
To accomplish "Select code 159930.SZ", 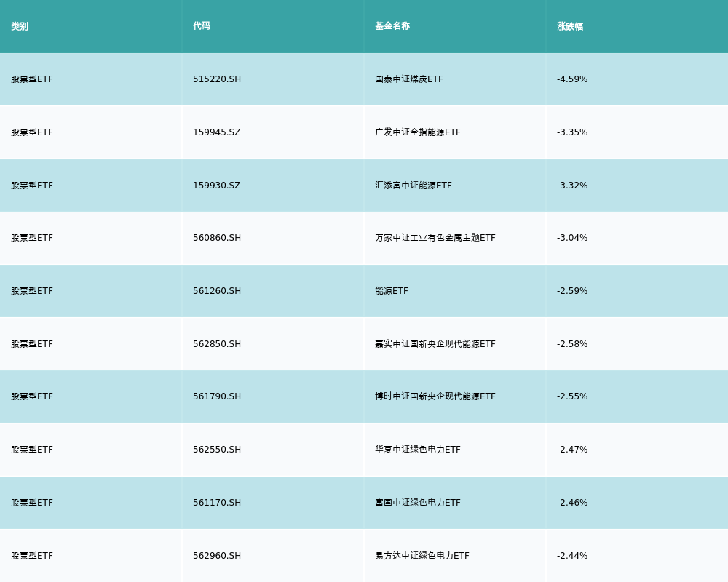I will (x=217, y=186).
